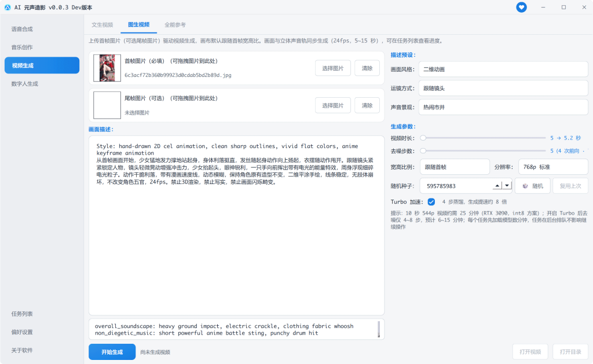Click the 打开视频 button
The width and height of the screenshot is (593, 364).
(530, 352)
